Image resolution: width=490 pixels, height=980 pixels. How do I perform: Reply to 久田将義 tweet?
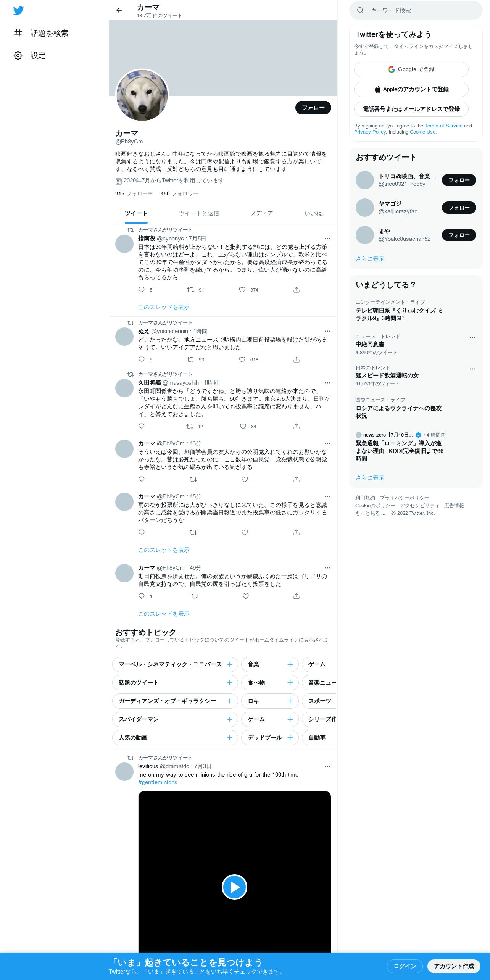click(x=142, y=426)
